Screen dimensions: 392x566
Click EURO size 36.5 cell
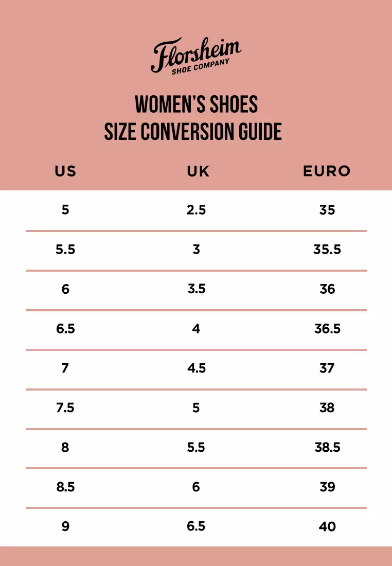click(x=327, y=329)
